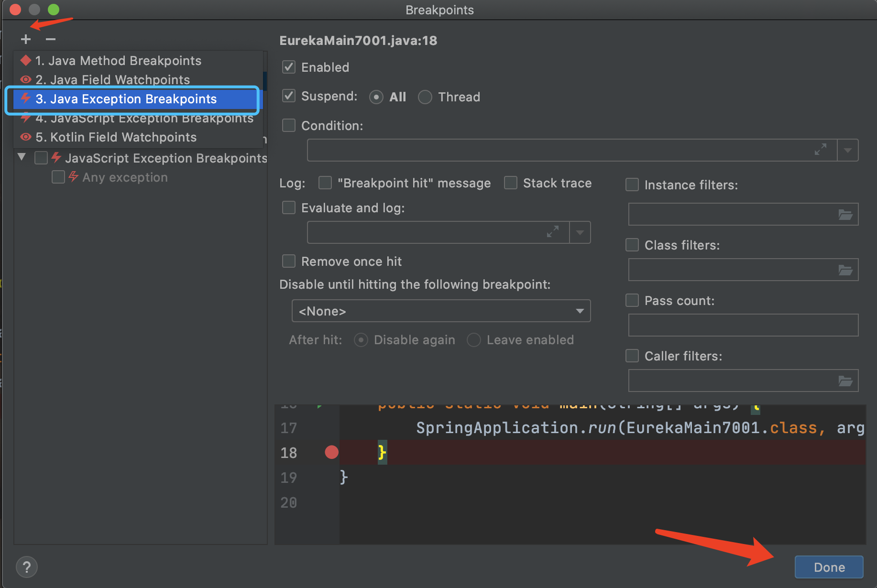Click the Done button
This screenshot has width=877, height=588.
coord(829,567)
